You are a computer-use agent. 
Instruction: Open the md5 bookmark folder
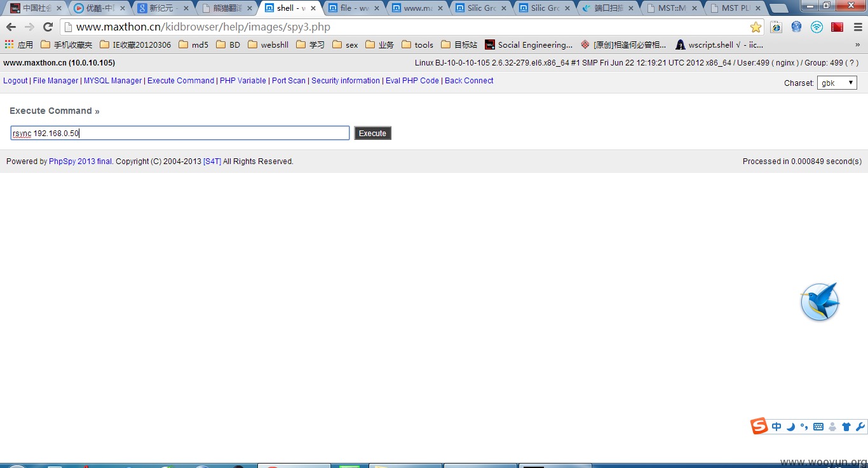193,45
